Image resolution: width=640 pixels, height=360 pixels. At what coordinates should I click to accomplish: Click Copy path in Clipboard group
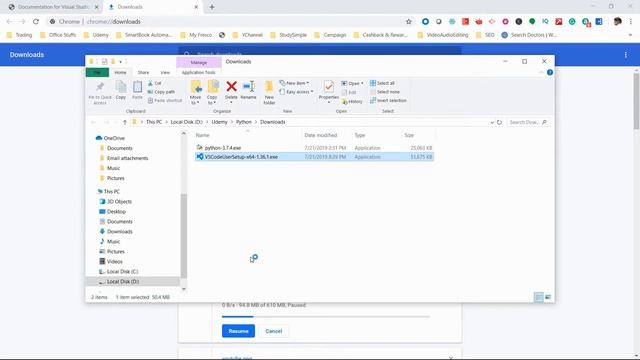click(161, 92)
